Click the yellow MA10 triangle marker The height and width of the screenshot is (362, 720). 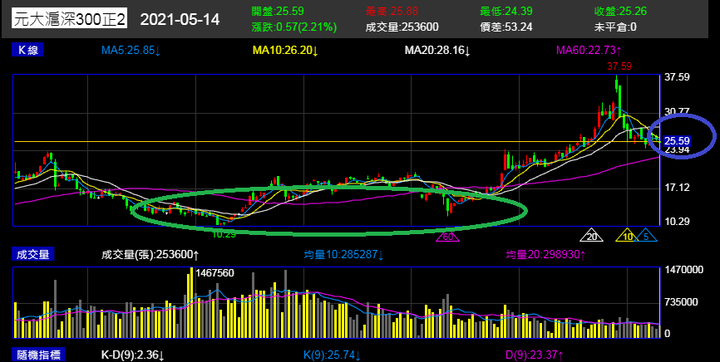coord(627,235)
